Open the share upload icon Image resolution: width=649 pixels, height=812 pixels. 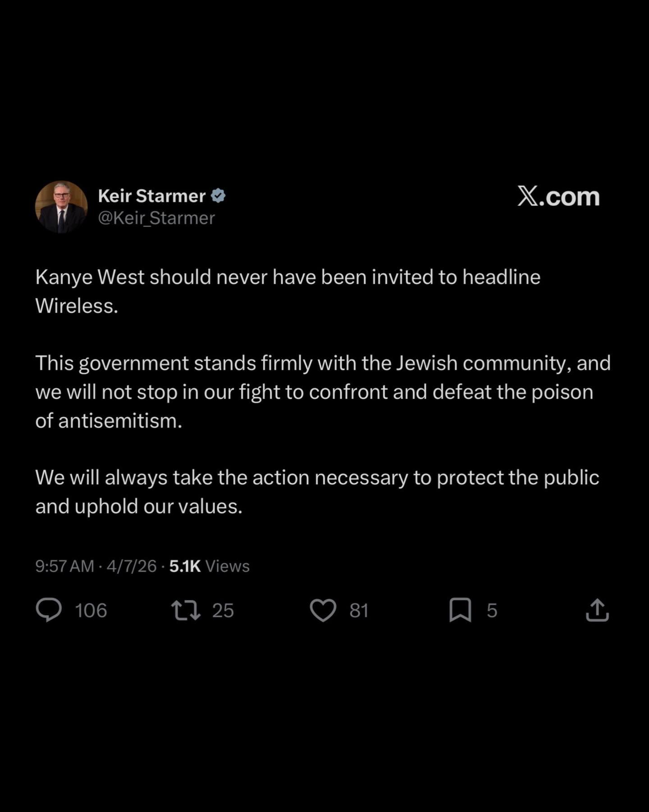click(597, 610)
